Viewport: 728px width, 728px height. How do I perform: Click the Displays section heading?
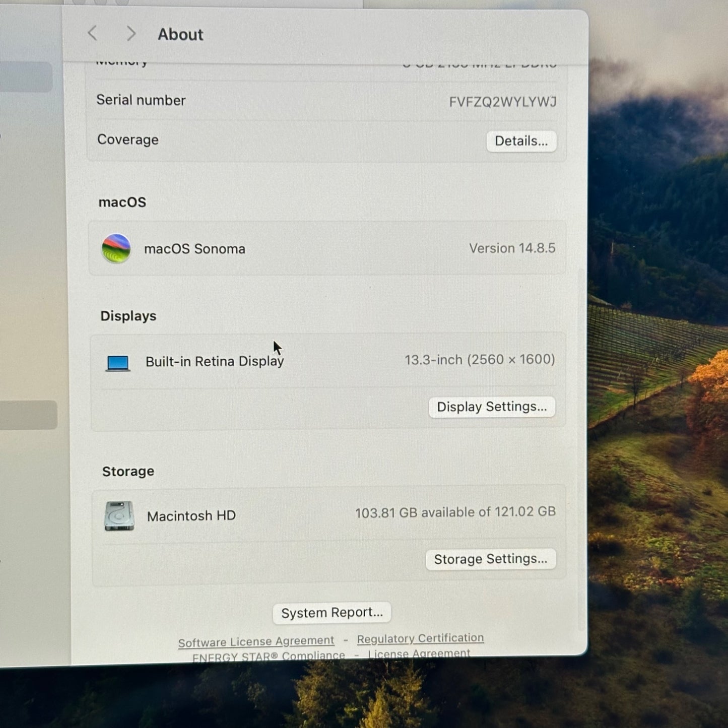pos(128,316)
